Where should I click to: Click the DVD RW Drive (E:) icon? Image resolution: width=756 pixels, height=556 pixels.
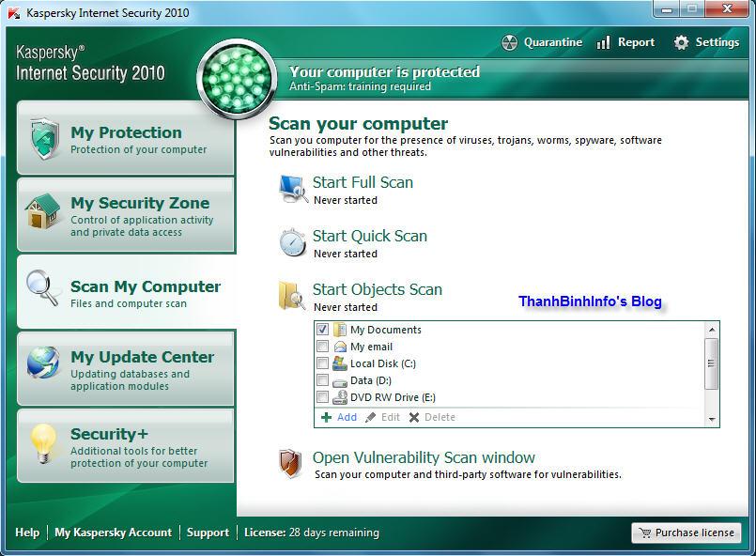coord(340,397)
